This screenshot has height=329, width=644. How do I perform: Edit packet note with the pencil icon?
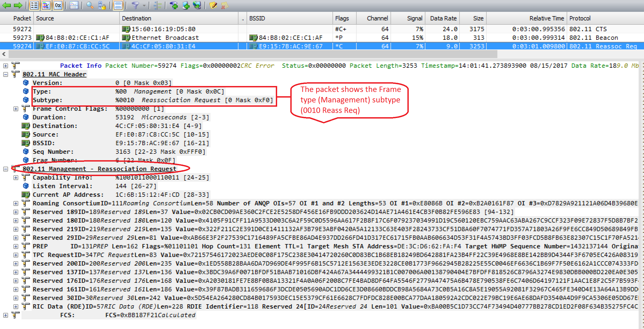click(x=213, y=5)
